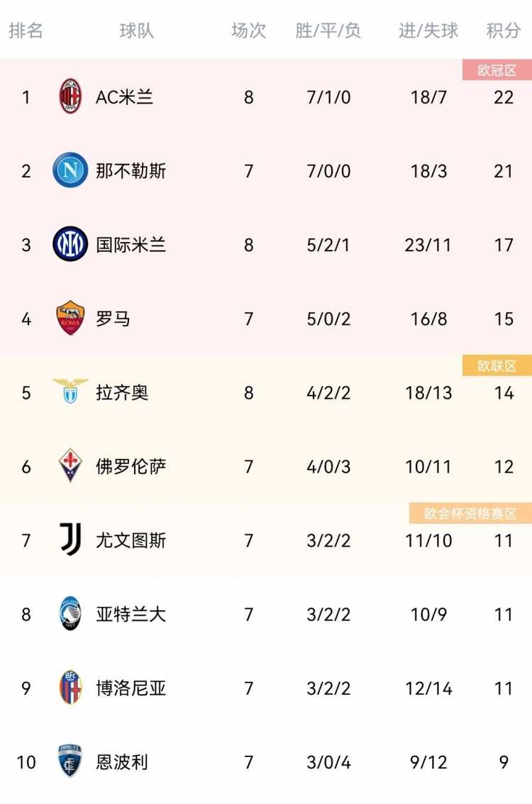
Task: Select the 欧联区 zone tag
Action: click(x=497, y=365)
